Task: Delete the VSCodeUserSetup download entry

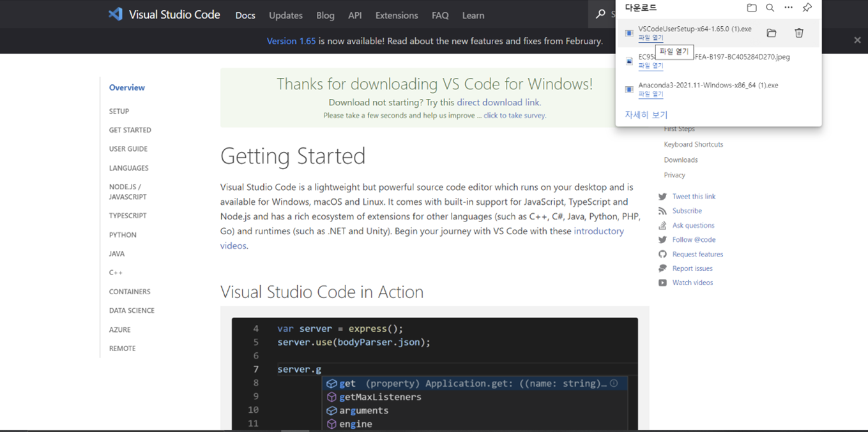Action: (799, 33)
